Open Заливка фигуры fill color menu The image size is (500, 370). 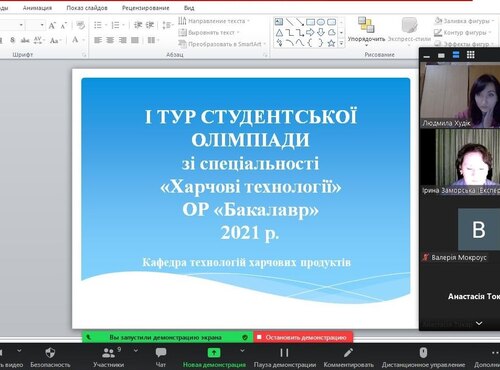[x=463, y=21]
